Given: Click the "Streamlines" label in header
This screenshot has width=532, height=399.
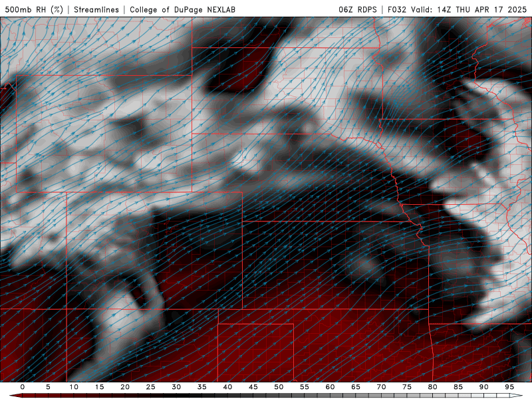Looking at the screenshot, I should [x=96, y=9].
